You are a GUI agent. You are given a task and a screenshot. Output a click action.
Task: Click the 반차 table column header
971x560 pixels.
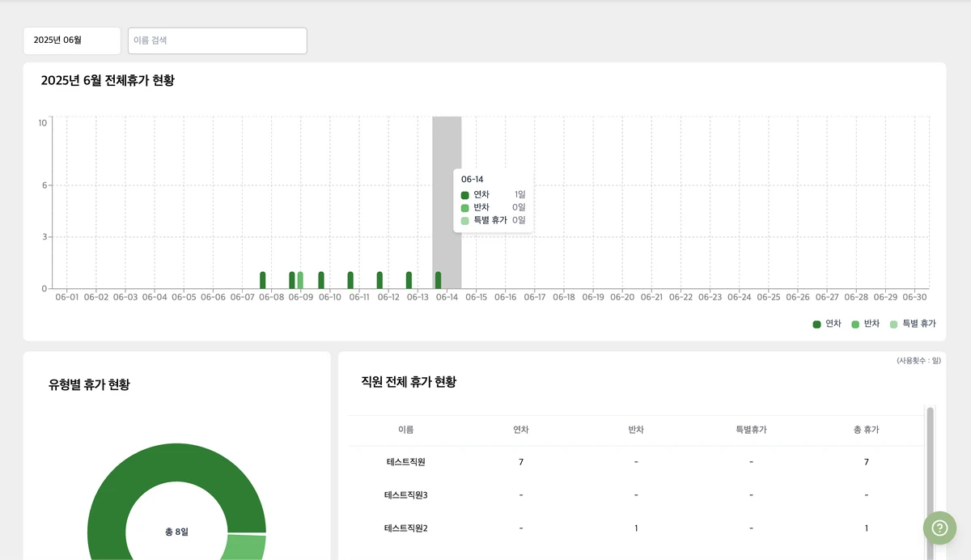[636, 430]
